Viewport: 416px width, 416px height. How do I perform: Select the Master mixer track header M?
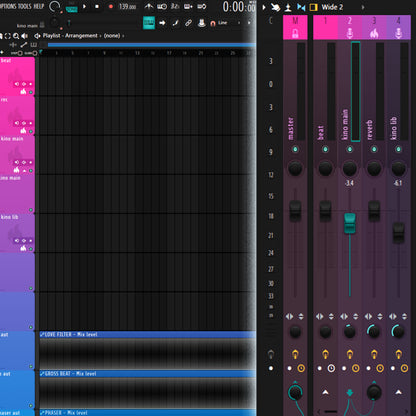pos(295,27)
